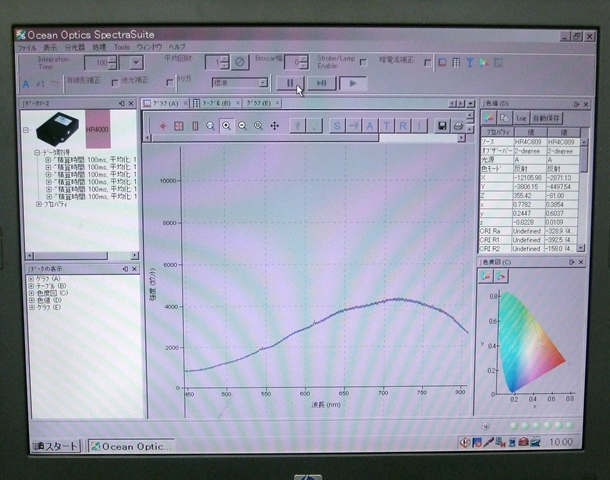Screen dimensions: 610x480
Task: Open the ウィンドウ menu
Action: [x=149, y=47]
